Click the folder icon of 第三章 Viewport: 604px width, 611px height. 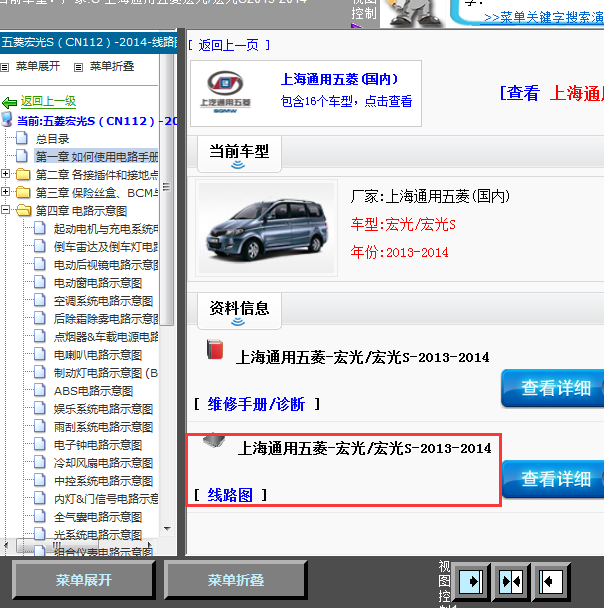pos(23,192)
